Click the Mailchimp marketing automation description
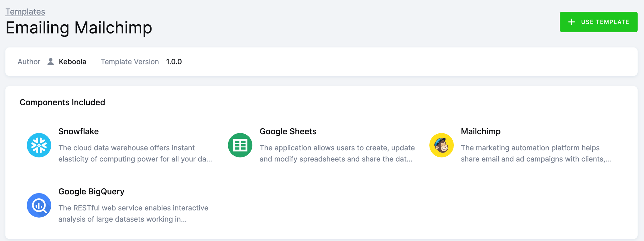The width and height of the screenshot is (644, 241). pos(536,153)
